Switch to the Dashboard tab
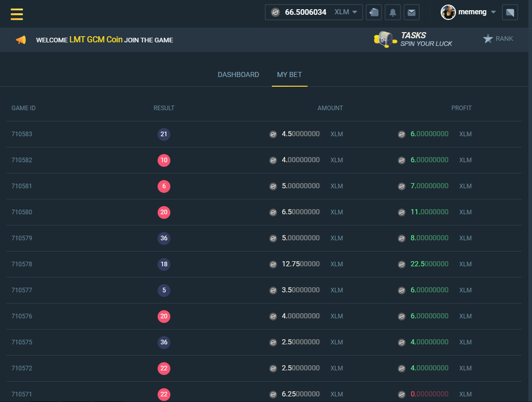 point(238,74)
